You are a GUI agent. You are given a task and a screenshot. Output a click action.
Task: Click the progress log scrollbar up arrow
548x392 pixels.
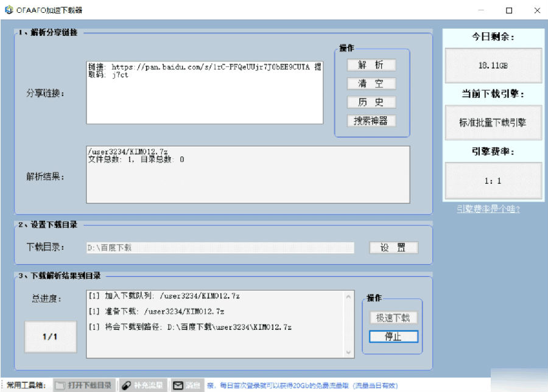click(348, 296)
